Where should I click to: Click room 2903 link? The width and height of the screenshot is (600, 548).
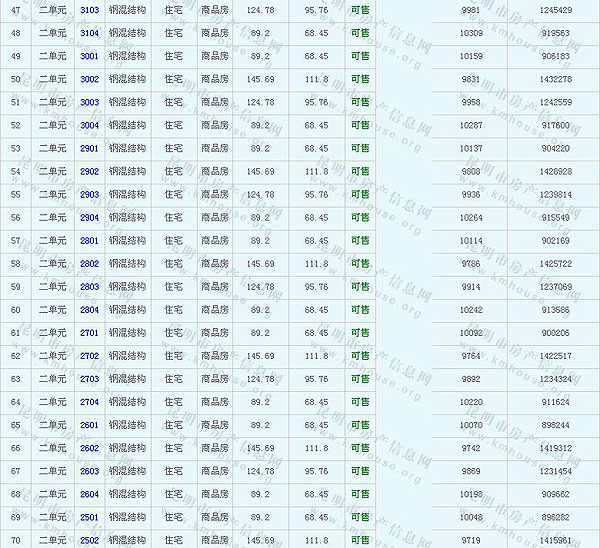pyautogui.click(x=89, y=194)
